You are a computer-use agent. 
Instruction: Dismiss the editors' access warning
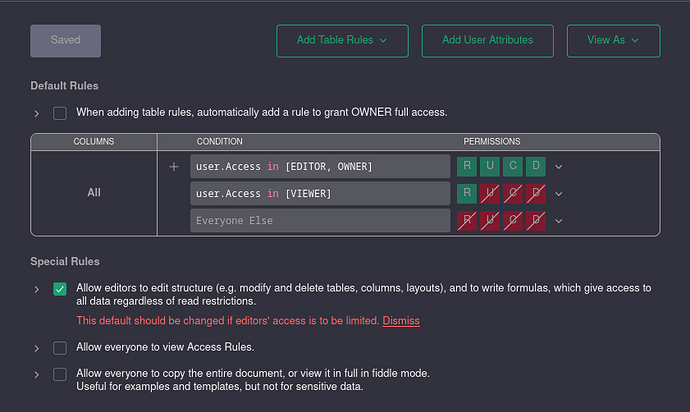click(x=401, y=320)
